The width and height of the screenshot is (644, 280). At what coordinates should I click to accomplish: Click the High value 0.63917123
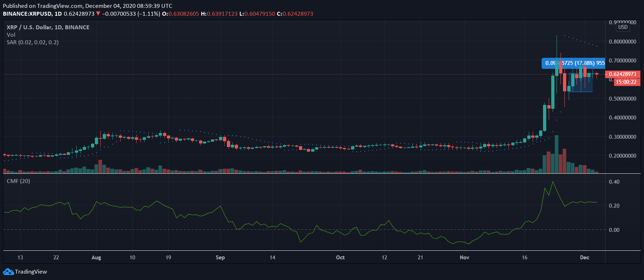tap(222, 14)
